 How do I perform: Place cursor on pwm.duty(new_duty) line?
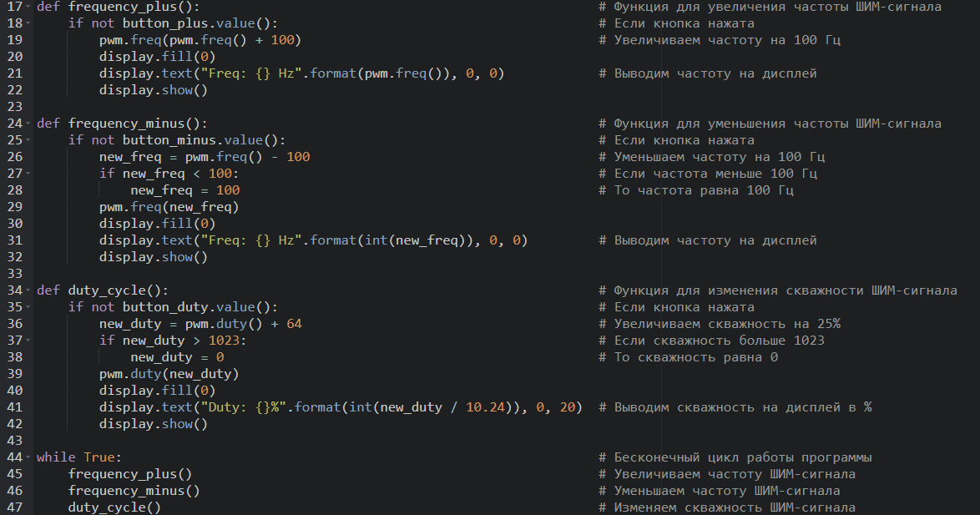169,374
